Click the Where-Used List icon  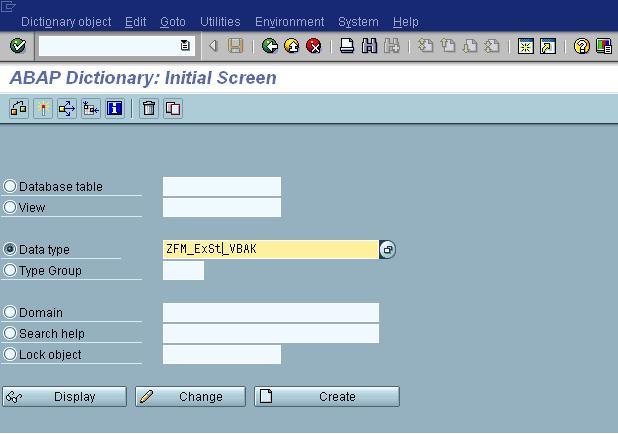click(67, 108)
